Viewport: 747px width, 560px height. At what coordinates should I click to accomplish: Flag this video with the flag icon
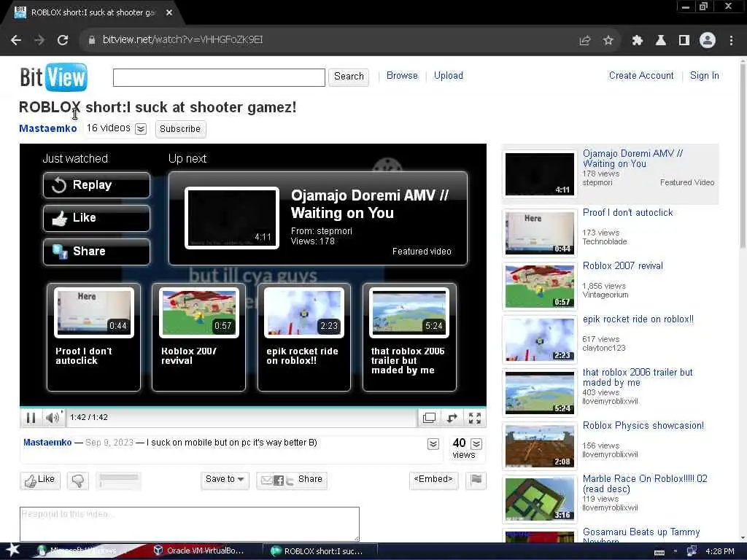point(476,480)
